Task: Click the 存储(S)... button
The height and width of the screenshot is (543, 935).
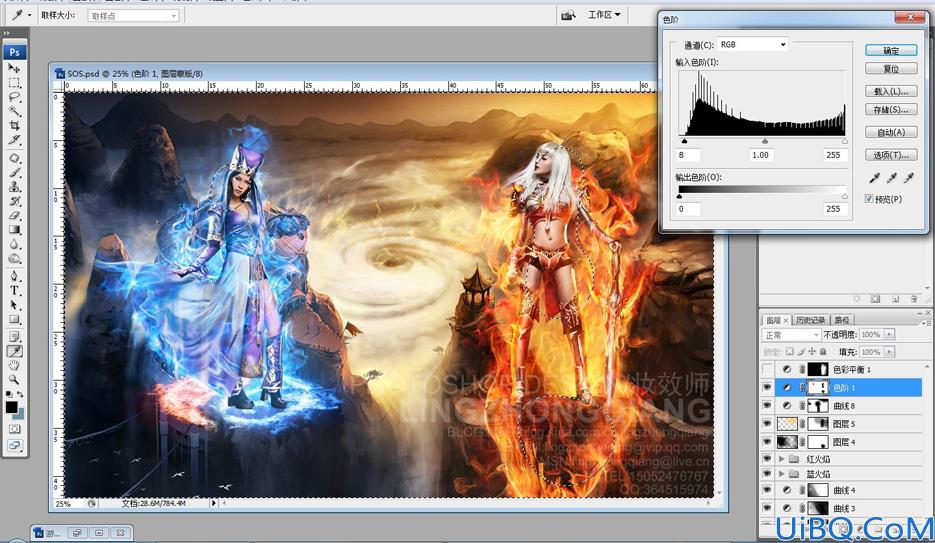Action: coord(891,110)
